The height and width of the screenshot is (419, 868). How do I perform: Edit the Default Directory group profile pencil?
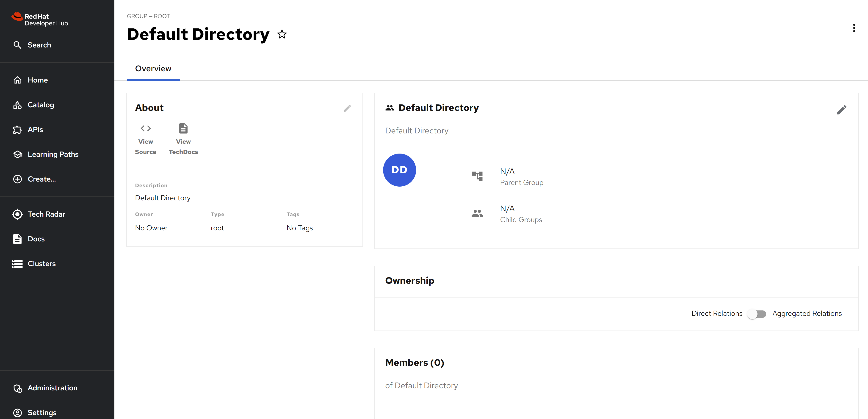[841, 110]
